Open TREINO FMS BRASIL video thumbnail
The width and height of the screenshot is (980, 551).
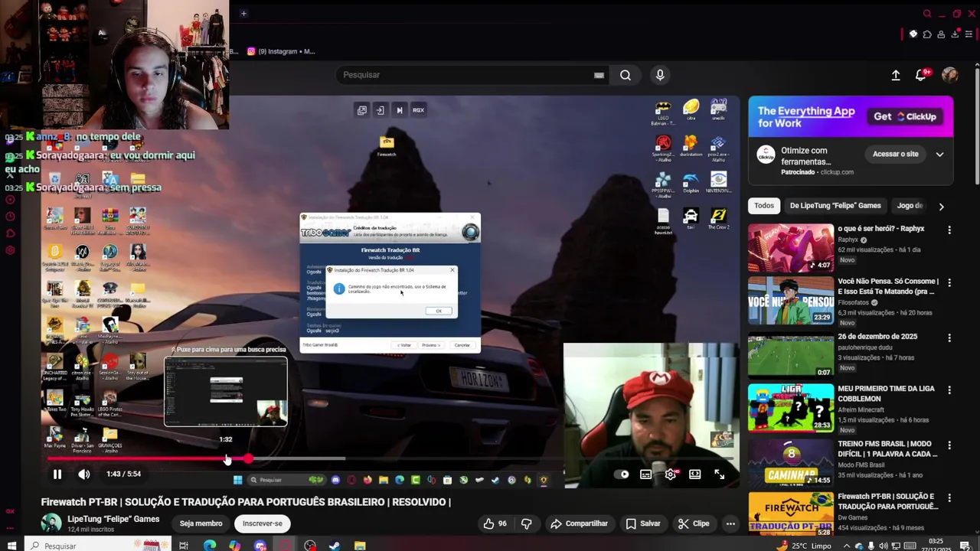(x=791, y=463)
